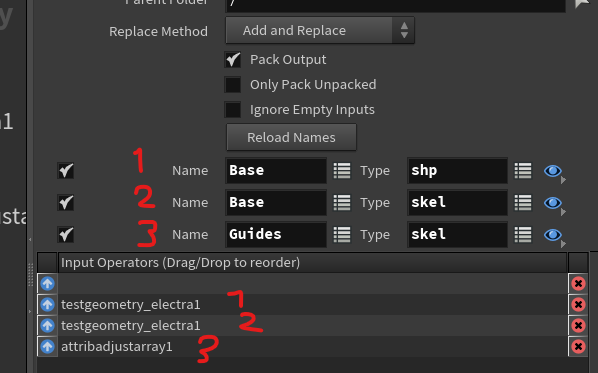
Task: Select the attribadjustarray1 input row
Action: point(312,347)
